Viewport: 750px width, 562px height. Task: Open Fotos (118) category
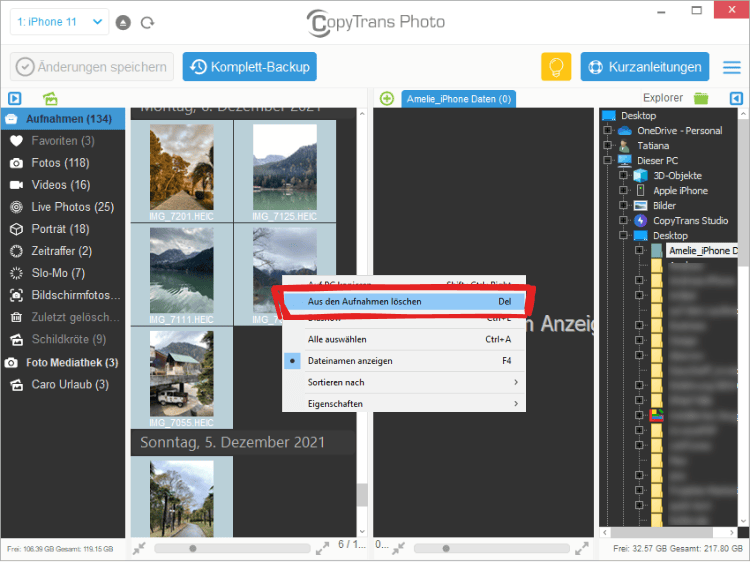63,163
